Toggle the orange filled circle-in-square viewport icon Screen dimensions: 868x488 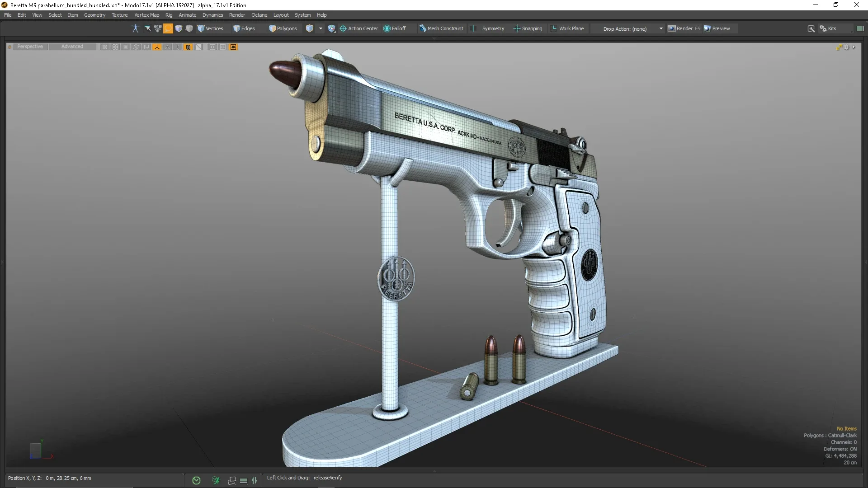tap(233, 47)
